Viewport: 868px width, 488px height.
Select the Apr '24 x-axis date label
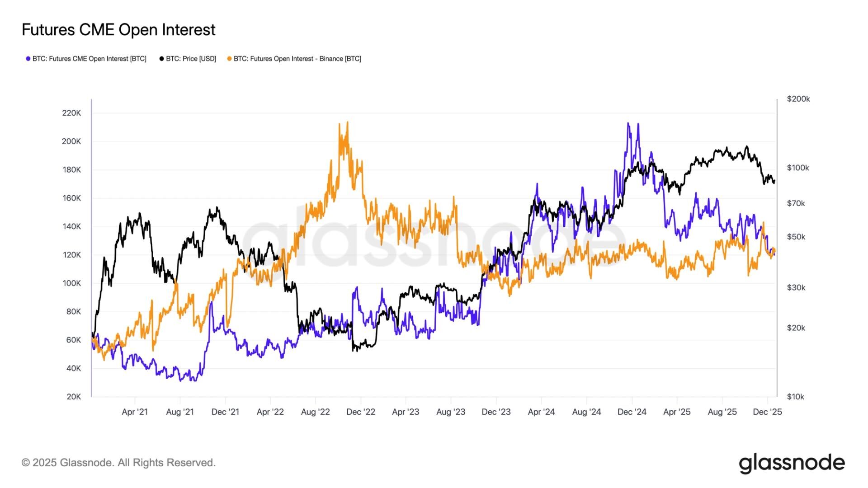(541, 412)
